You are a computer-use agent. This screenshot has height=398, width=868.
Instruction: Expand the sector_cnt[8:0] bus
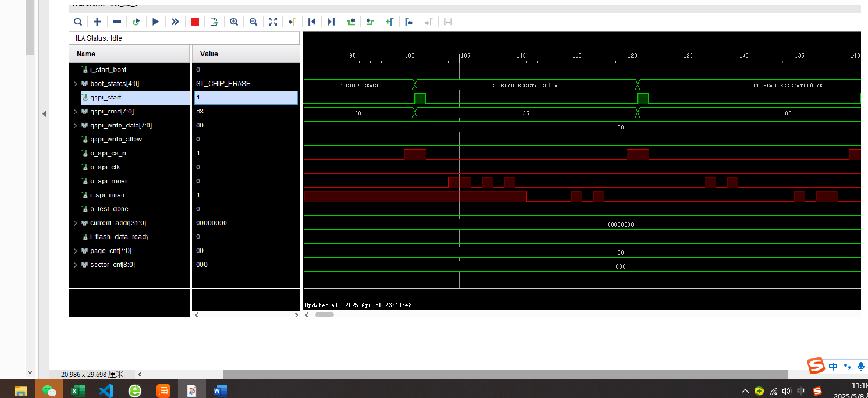pos(75,265)
